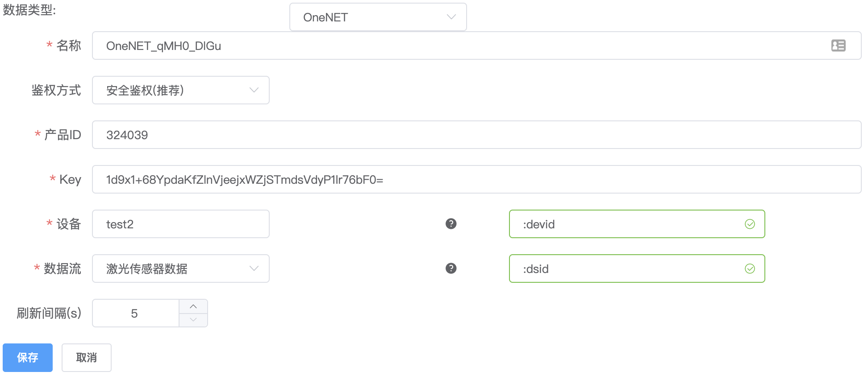Viewport: 868px width, 380px height.
Task: Click the :dsid variable input field
Action: [x=637, y=268]
